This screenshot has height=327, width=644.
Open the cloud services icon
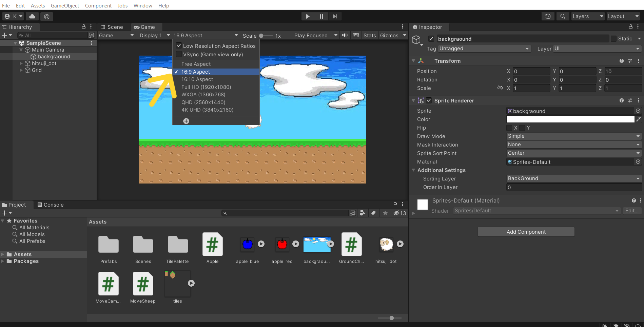[x=32, y=16]
